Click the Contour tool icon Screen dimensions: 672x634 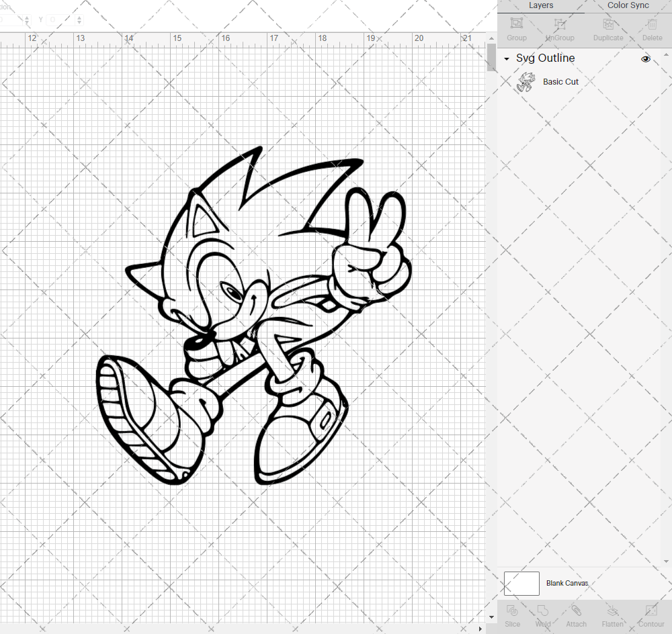(651, 610)
